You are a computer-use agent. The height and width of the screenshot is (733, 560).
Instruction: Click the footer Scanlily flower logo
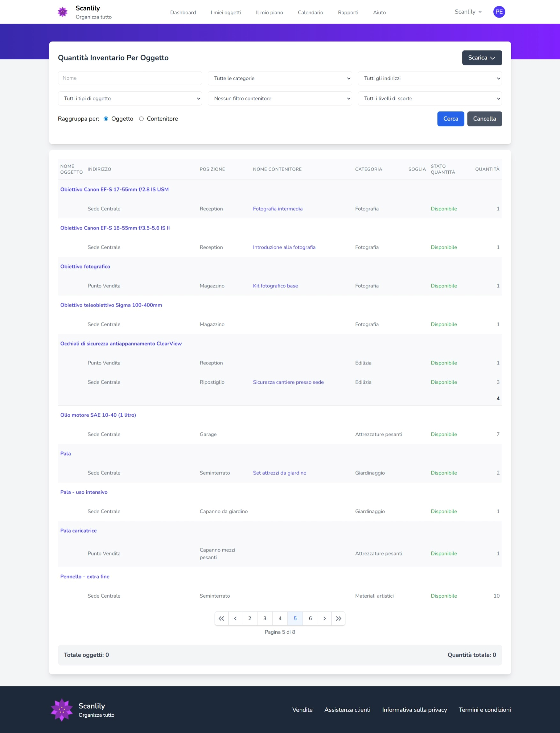coord(62,710)
